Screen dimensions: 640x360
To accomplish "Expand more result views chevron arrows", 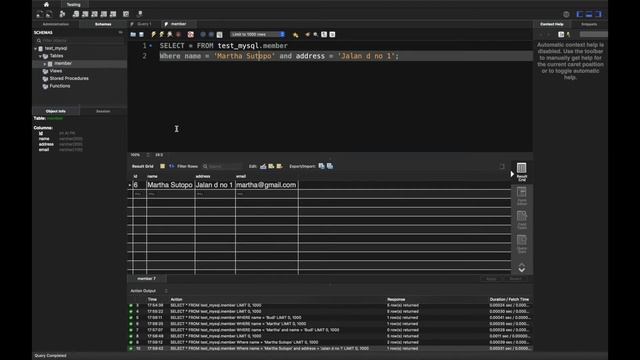I will [x=522, y=268].
